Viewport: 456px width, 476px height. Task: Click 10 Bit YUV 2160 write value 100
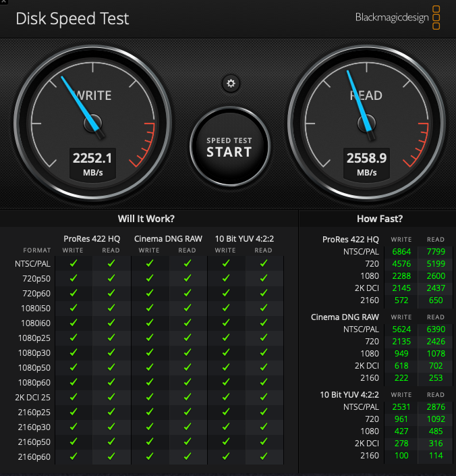(401, 456)
